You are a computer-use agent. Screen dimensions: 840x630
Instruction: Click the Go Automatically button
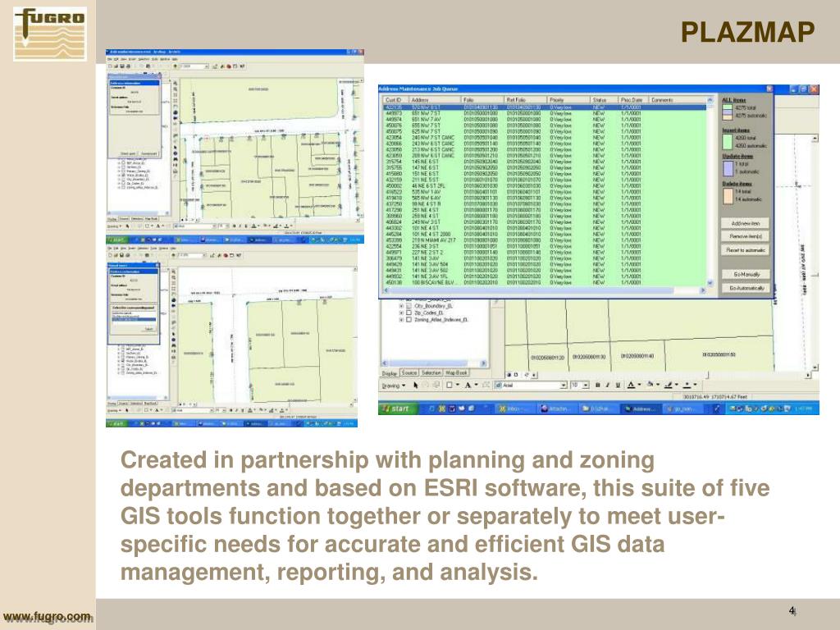(746, 288)
